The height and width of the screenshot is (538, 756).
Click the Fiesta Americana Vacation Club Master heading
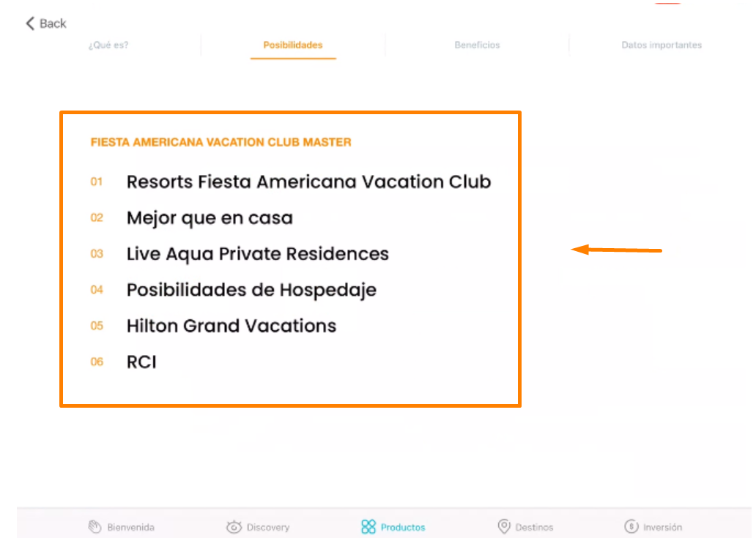220,142
